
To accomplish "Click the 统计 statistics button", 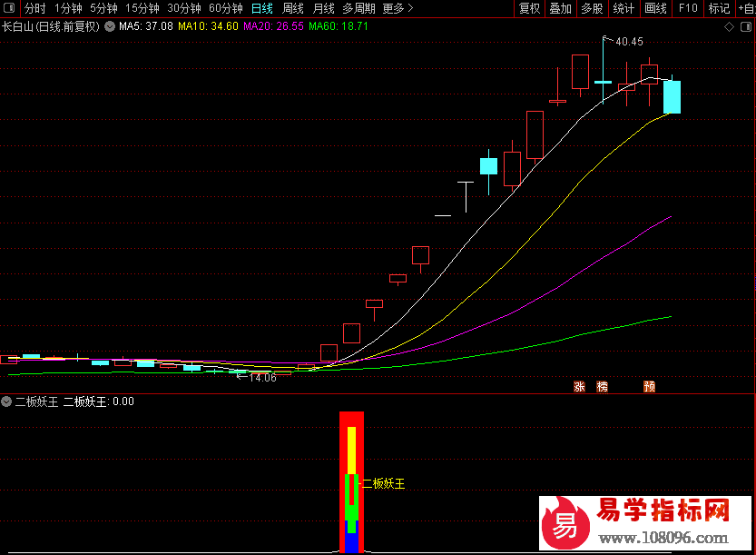I will (x=623, y=8).
